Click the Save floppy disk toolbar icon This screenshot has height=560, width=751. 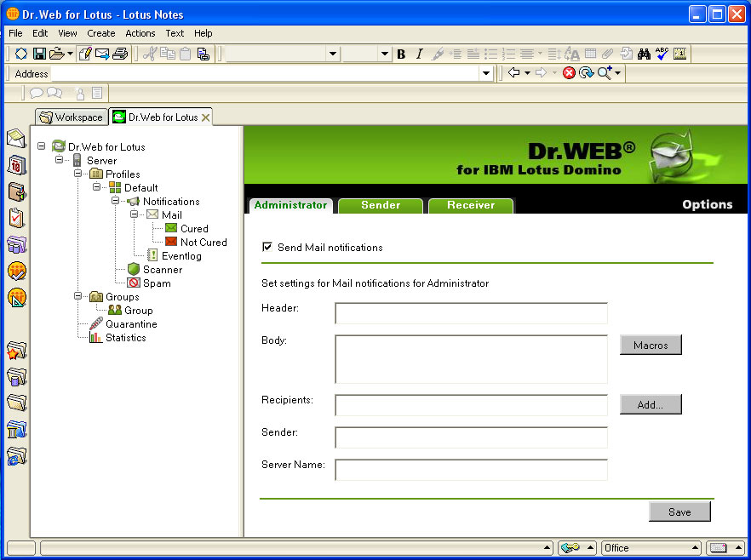tap(39, 54)
